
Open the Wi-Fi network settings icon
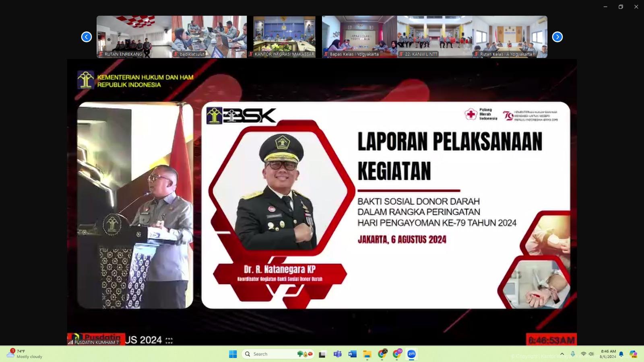583,354
